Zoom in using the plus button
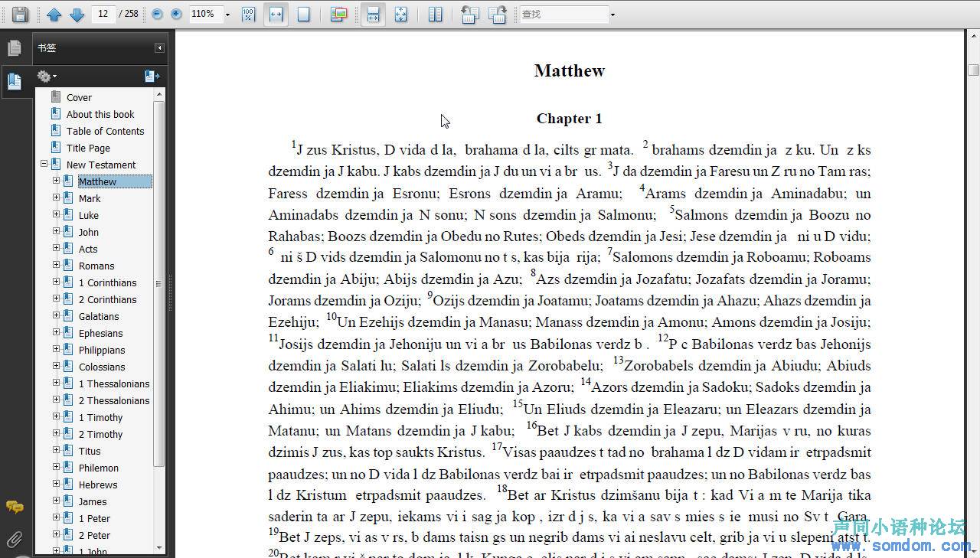Viewport: 980px width, 558px height. tap(176, 14)
